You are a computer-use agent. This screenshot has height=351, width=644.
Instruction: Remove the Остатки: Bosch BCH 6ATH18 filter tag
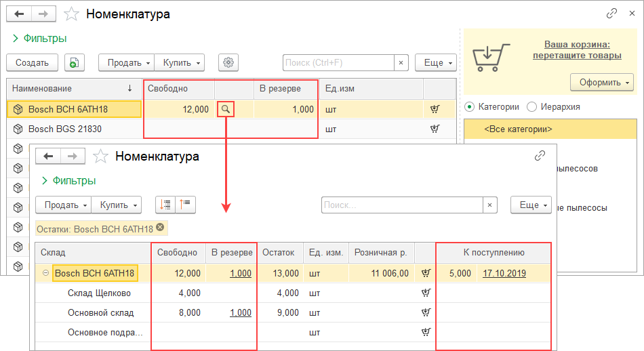160,228
